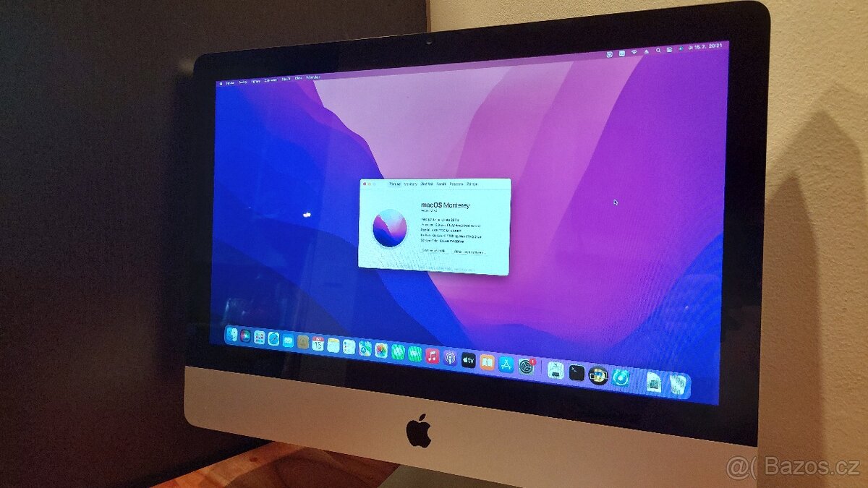
Task: Open Contacts from the dock
Action: click(x=303, y=342)
